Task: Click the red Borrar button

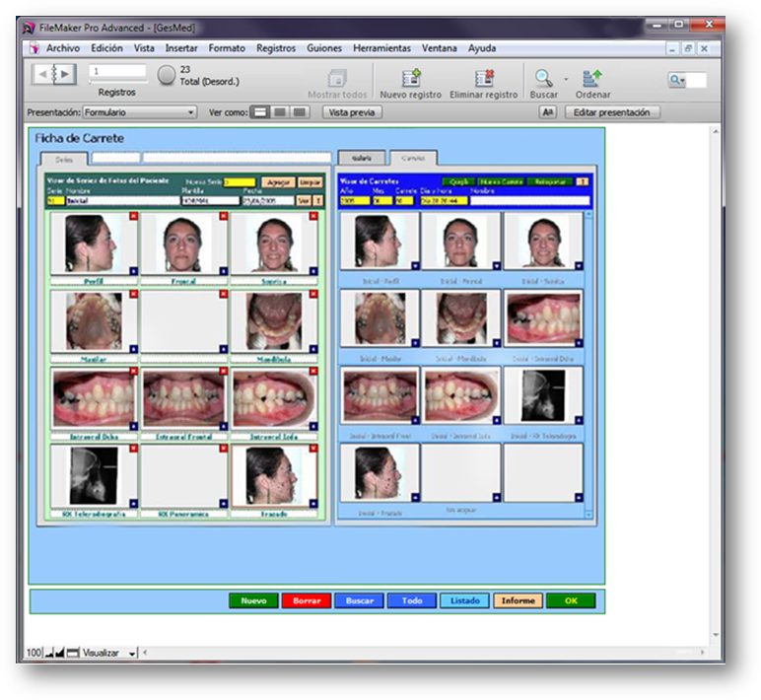Action: 307,600
